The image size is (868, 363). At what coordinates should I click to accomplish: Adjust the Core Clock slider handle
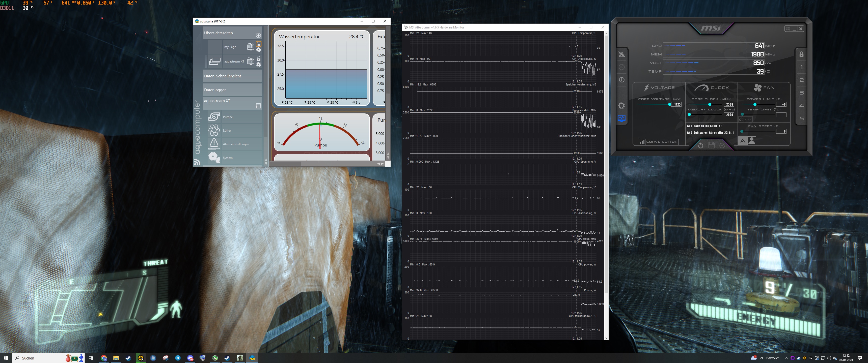[x=710, y=104]
